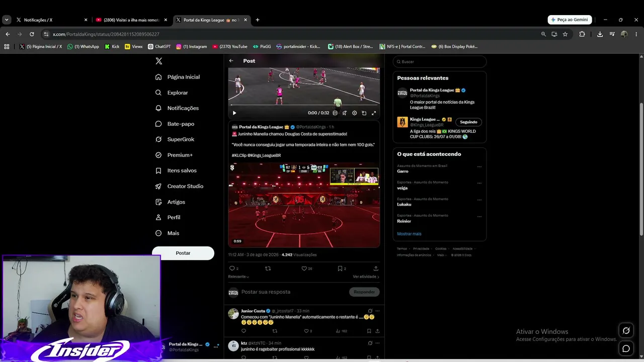Screen dimensions: 644x362
Task: Open a new browser tab
Action: click(258, 20)
